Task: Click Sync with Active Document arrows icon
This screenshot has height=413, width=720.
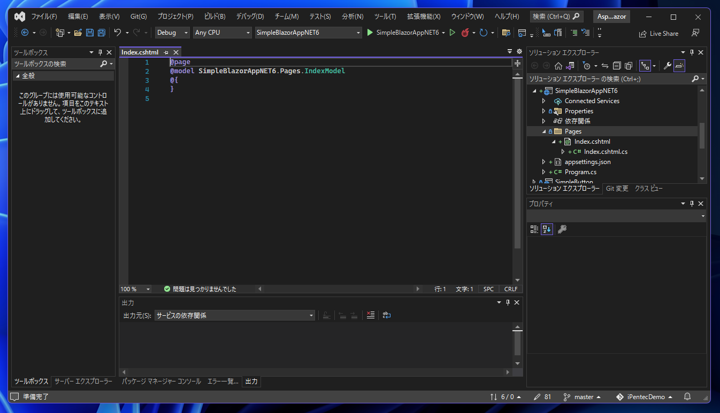Action: pos(605,66)
